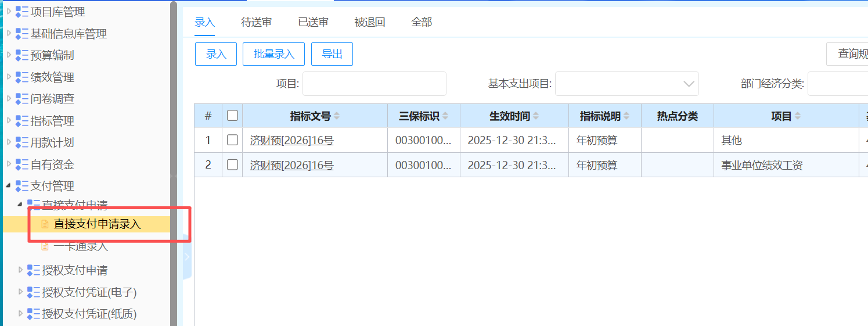Open 济财预[2026]16号 link in row 2
The height and width of the screenshot is (326, 868).
pyautogui.click(x=292, y=165)
